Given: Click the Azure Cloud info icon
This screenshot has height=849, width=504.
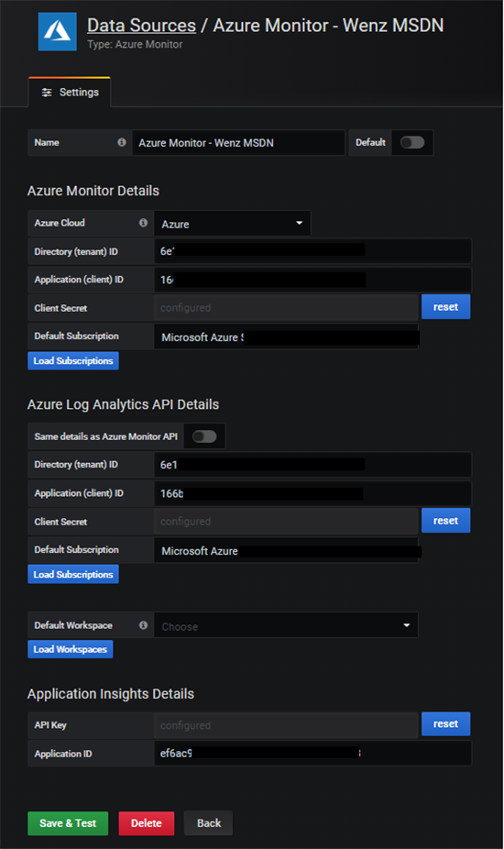Looking at the screenshot, I should (x=143, y=223).
